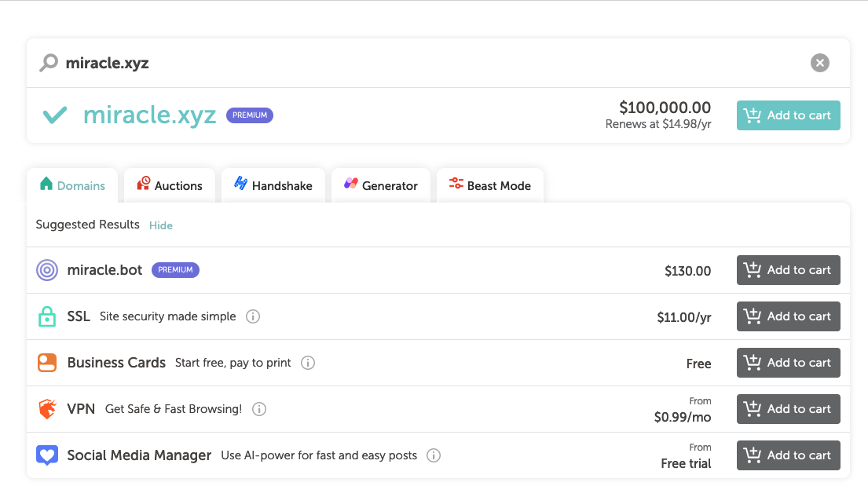
Task: Open the Generator tab
Action: [x=381, y=185]
